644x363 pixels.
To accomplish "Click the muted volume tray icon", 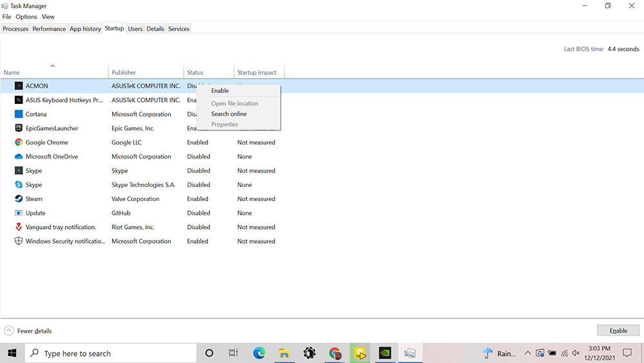I will click(x=576, y=353).
